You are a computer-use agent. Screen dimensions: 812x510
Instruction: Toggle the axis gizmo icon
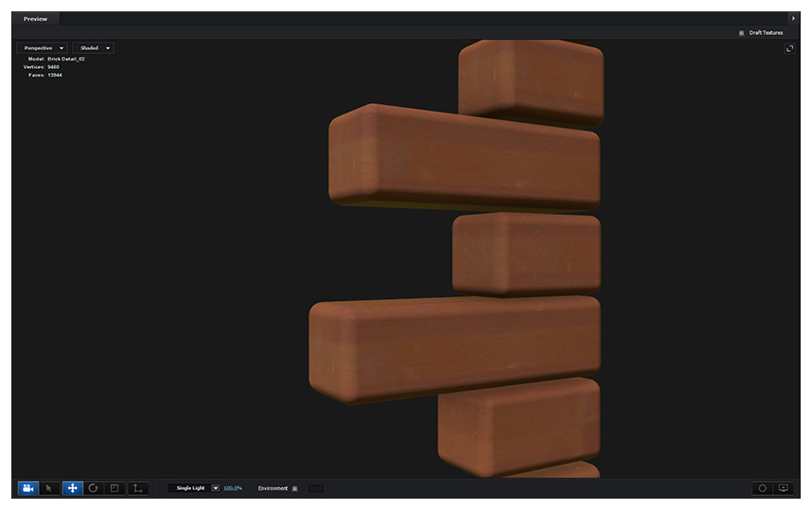[x=138, y=488]
